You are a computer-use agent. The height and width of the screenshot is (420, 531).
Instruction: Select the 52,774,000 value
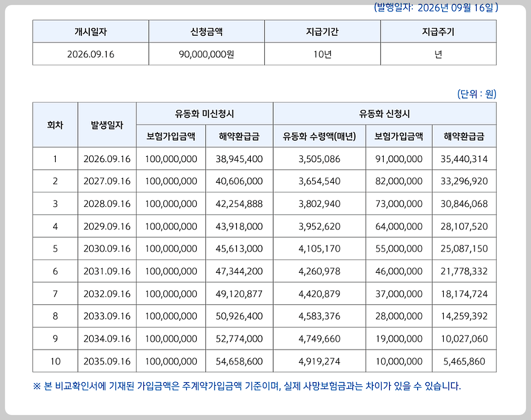[x=239, y=339]
